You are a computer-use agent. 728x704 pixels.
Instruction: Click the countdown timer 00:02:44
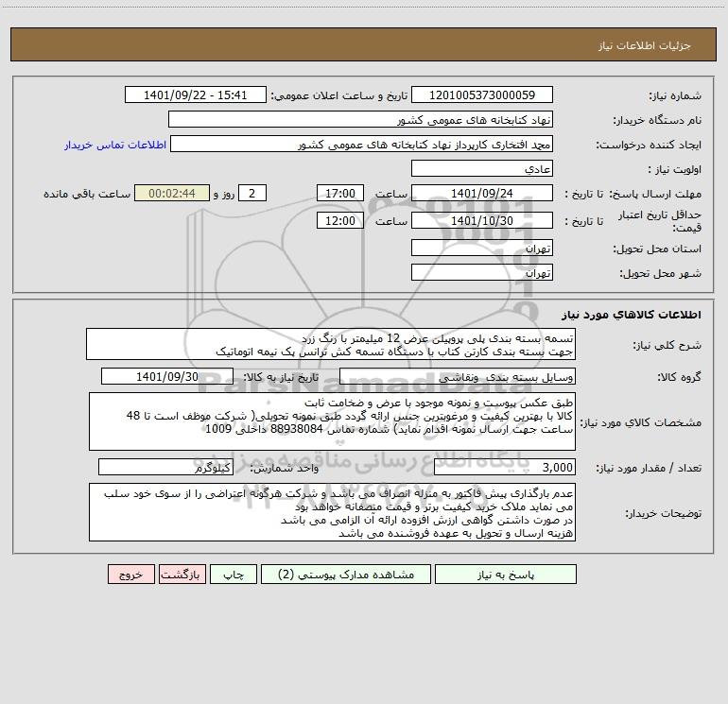[x=172, y=193]
